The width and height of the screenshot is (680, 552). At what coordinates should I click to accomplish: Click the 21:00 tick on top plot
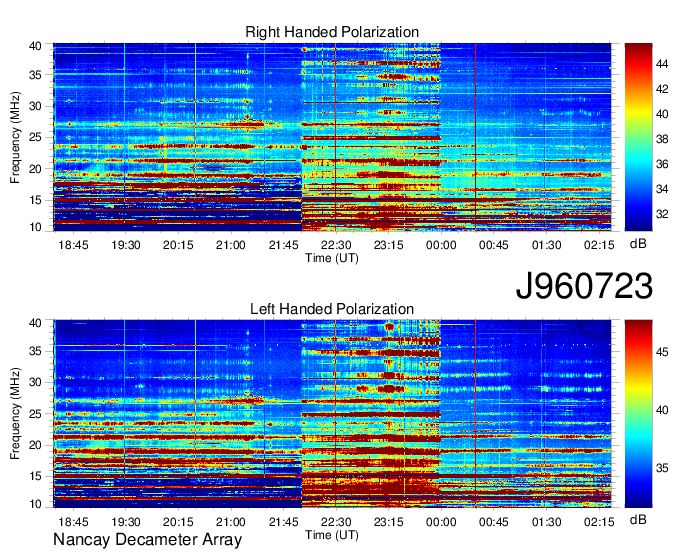click(x=231, y=245)
